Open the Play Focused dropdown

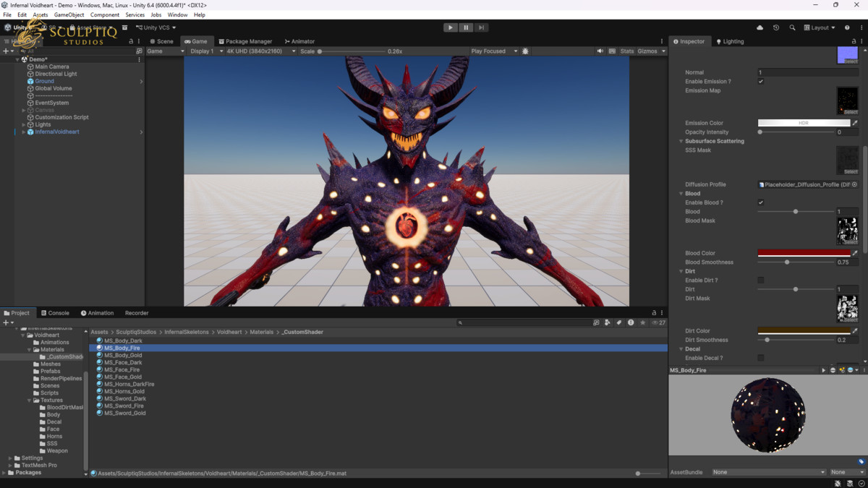tap(494, 51)
